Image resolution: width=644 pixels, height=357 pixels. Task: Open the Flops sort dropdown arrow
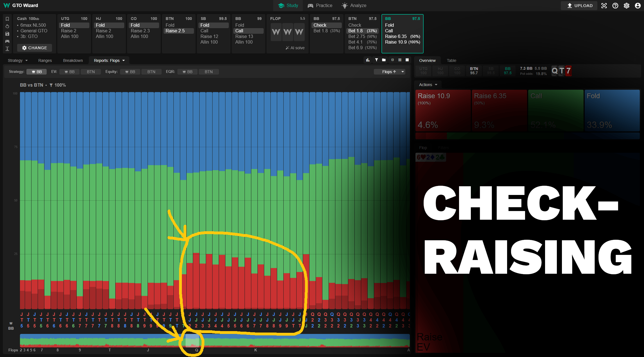(x=403, y=72)
